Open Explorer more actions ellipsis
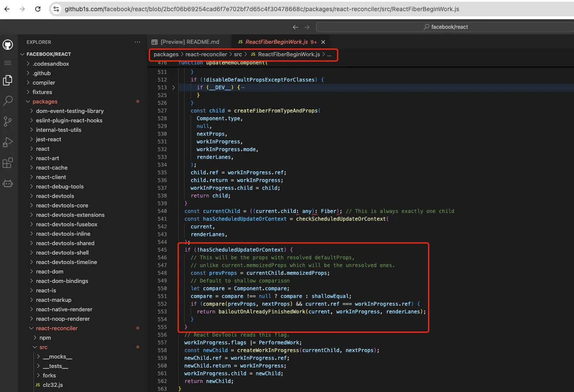 pyautogui.click(x=137, y=42)
